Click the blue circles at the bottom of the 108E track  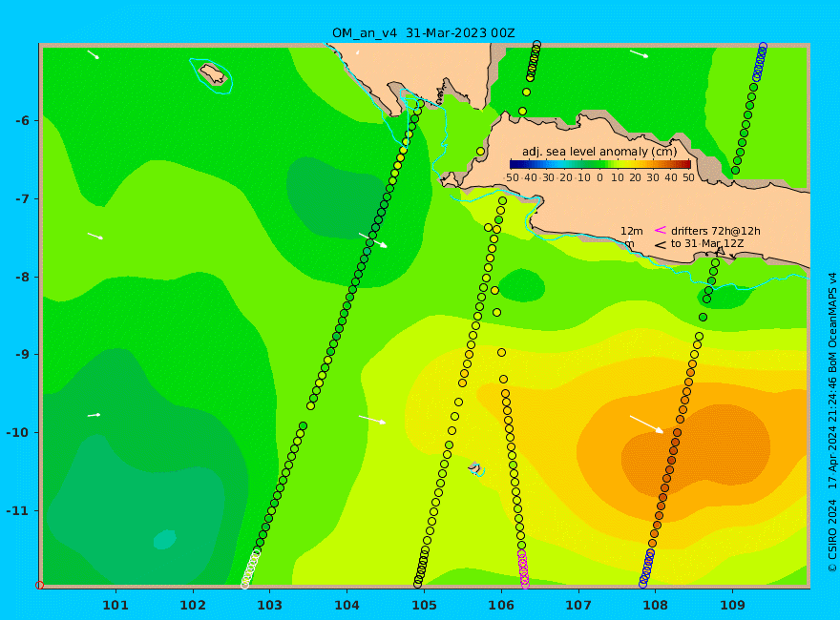[646, 568]
